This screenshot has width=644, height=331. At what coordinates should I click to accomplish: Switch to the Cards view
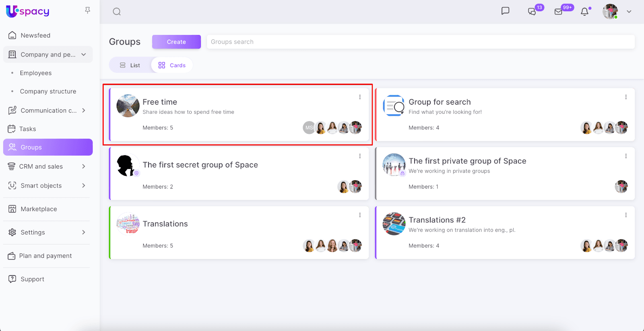click(172, 65)
